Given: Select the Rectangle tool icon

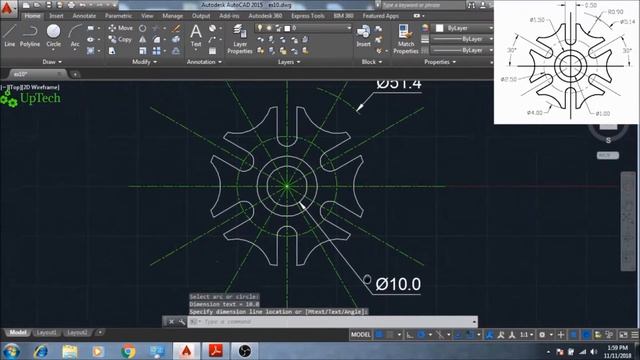Looking at the screenshot, I should 91,28.
